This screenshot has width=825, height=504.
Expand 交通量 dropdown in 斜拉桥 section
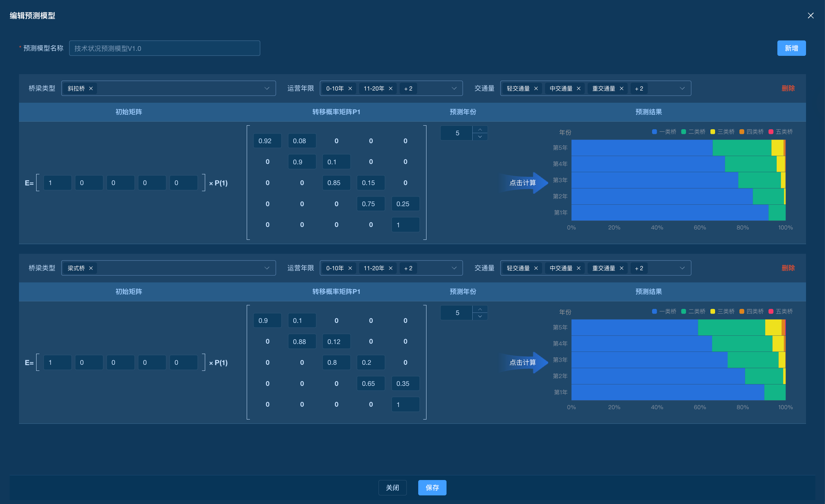click(x=682, y=88)
